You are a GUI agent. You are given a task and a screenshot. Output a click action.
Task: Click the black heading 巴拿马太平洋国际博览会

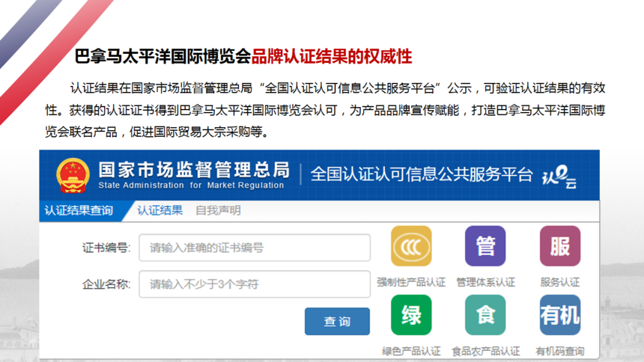click(162, 57)
